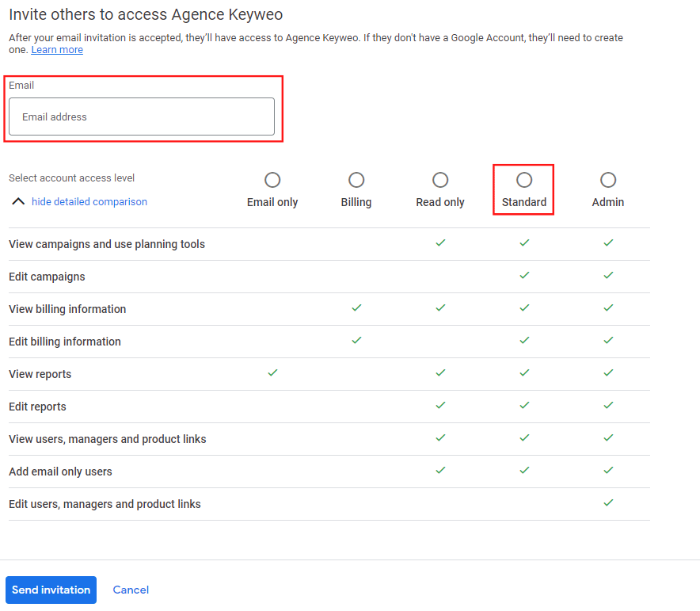Click Read only checkmark for Add email only users
Screen dimensions: 700x611
[440, 470]
